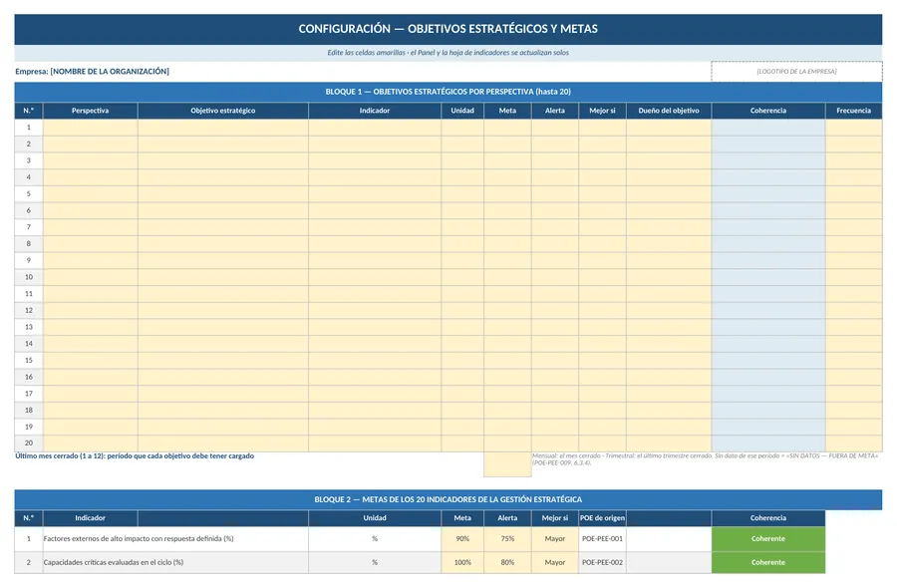Click the green "Coherente" cell for Capacidades críticas
The height and width of the screenshot is (588, 897).
click(x=768, y=562)
